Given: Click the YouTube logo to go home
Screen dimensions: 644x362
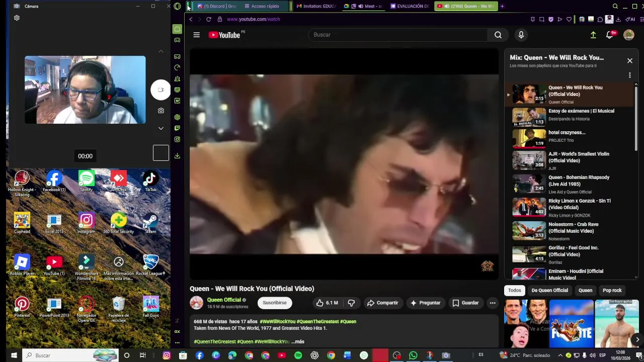Looking at the screenshot, I should (x=224, y=35).
